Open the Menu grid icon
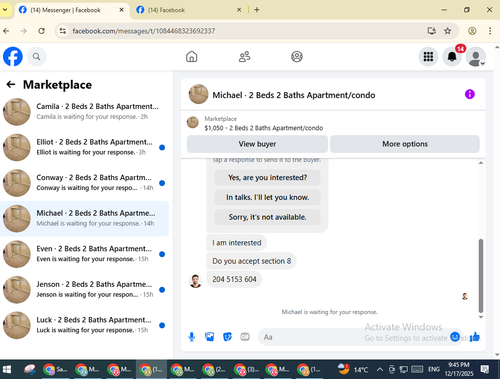Image resolution: width=500 pixels, height=379 pixels. (428, 57)
